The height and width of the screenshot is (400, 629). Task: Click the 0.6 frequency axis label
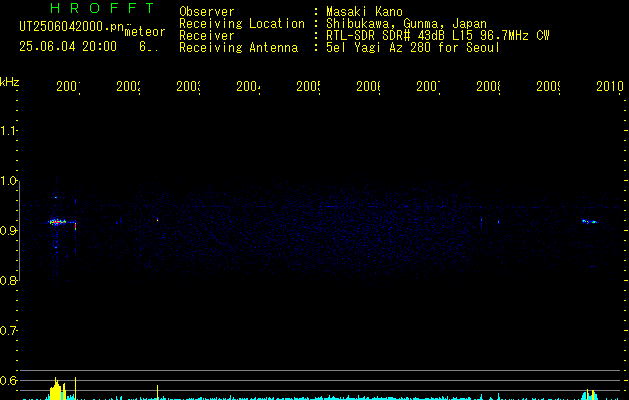(x=8, y=380)
